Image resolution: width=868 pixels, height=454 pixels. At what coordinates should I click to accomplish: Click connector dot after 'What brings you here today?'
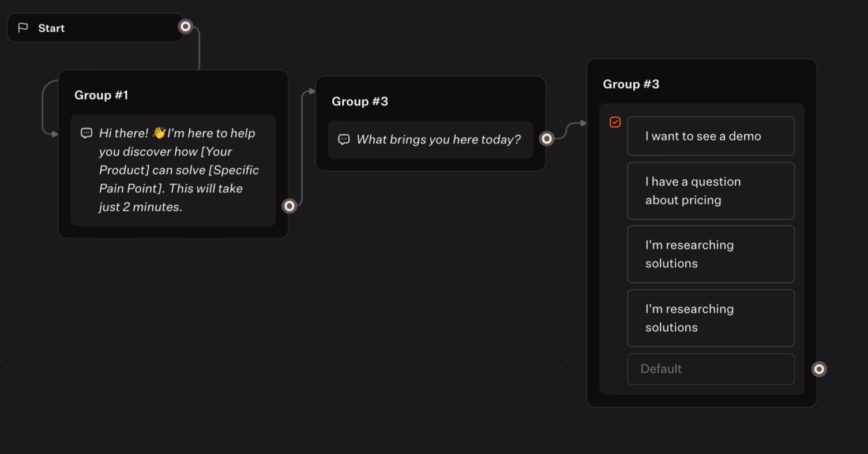(x=547, y=138)
